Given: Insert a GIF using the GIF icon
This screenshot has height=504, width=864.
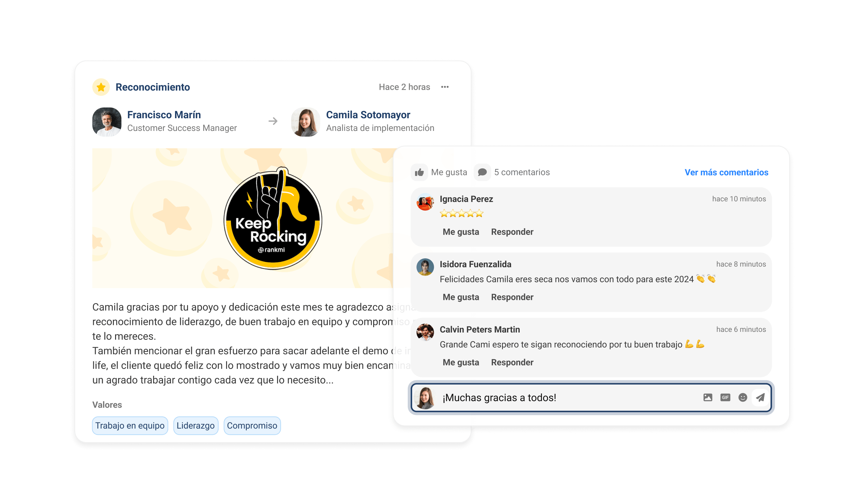Looking at the screenshot, I should [x=725, y=397].
